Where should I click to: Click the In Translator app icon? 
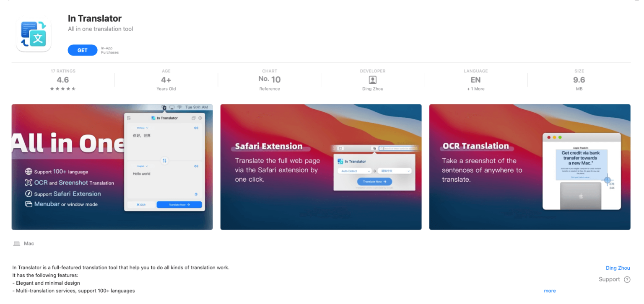coord(34,35)
